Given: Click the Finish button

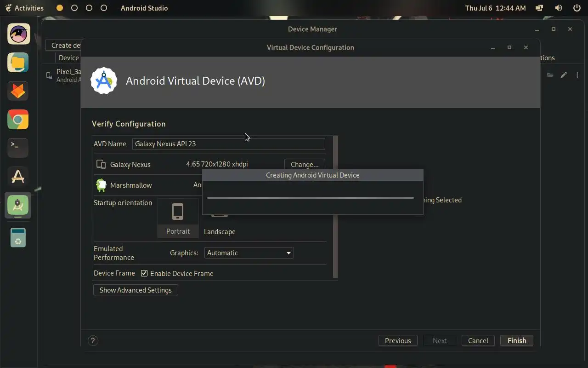Looking at the screenshot, I should click(x=517, y=340).
